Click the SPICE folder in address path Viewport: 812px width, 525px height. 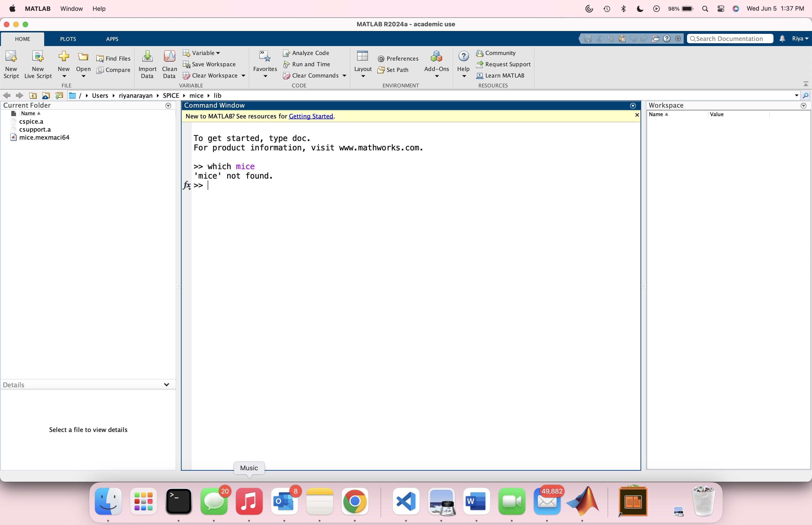[171, 95]
